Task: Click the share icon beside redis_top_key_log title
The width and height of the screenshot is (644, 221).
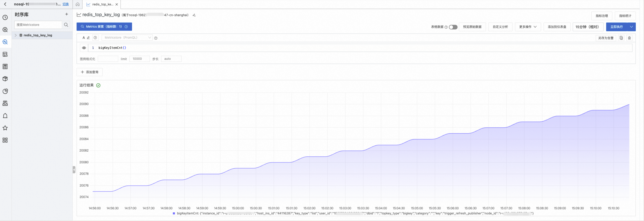Action: [x=194, y=15]
